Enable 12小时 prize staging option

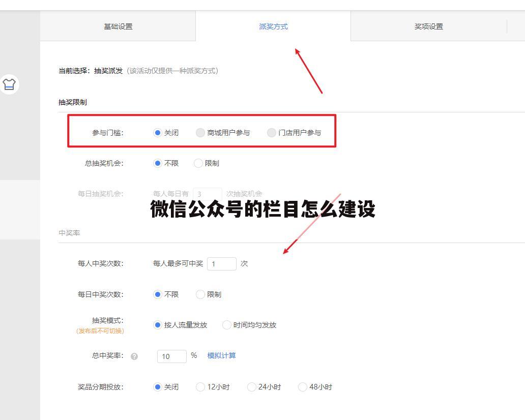point(200,387)
